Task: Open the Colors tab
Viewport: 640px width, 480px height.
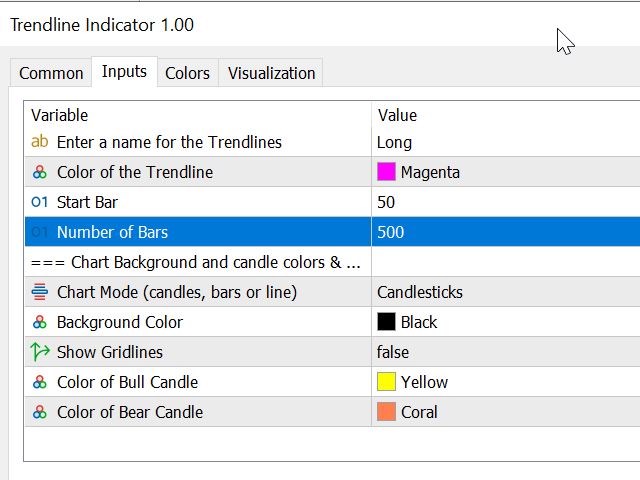Action: pyautogui.click(x=187, y=73)
